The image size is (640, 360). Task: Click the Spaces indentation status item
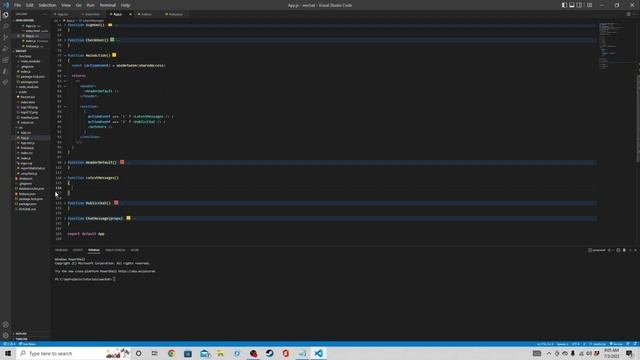coord(563,344)
